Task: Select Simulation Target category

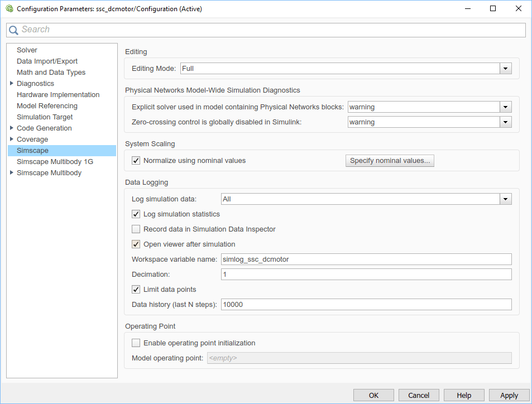Action: [45, 117]
